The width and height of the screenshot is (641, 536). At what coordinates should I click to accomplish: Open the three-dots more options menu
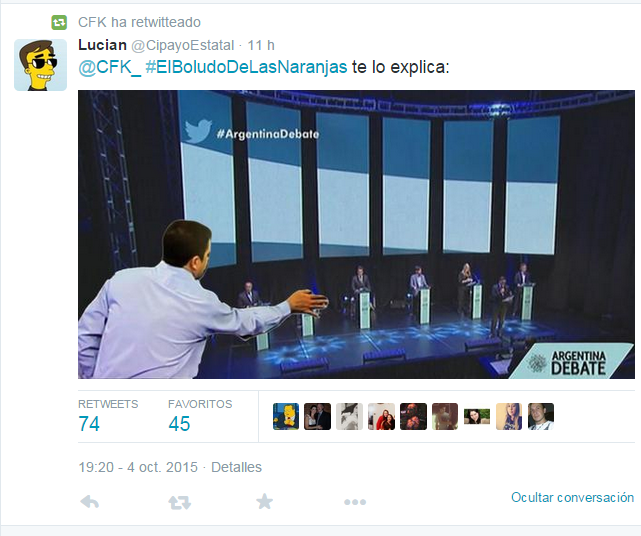(355, 502)
